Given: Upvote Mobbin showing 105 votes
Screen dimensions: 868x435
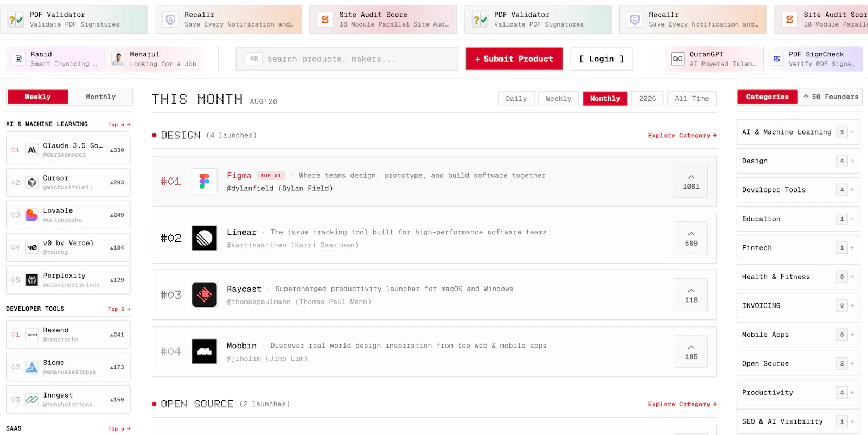Looking at the screenshot, I should 691,351.
